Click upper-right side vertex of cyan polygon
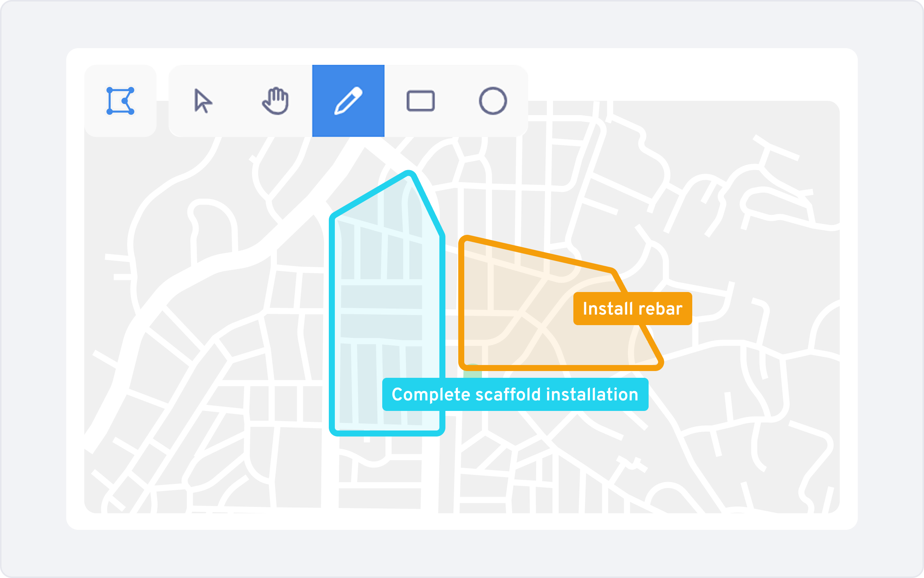Image resolution: width=924 pixels, height=578 pixels. 442,234
